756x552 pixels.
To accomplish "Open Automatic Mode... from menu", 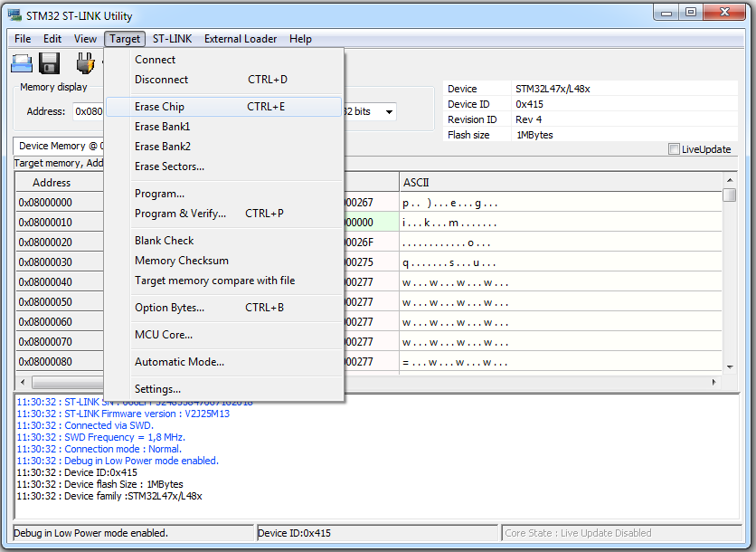I will tap(223, 361).
